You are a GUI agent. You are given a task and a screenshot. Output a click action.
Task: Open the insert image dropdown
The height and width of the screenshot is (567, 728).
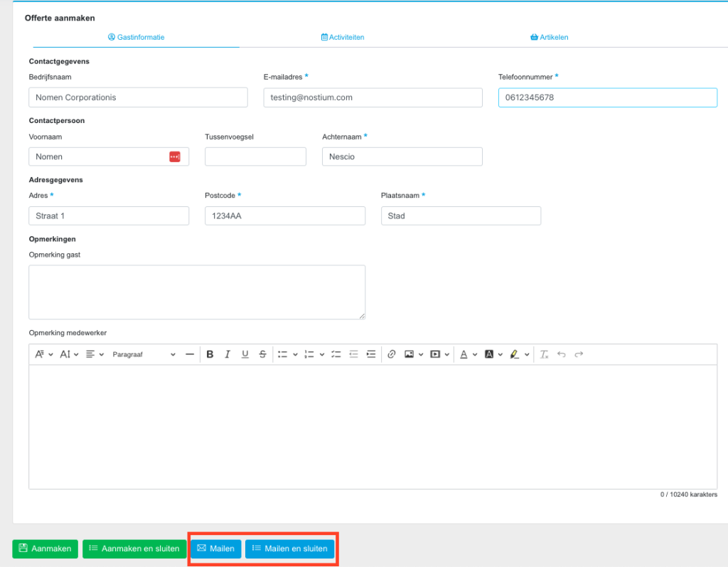tap(421, 354)
